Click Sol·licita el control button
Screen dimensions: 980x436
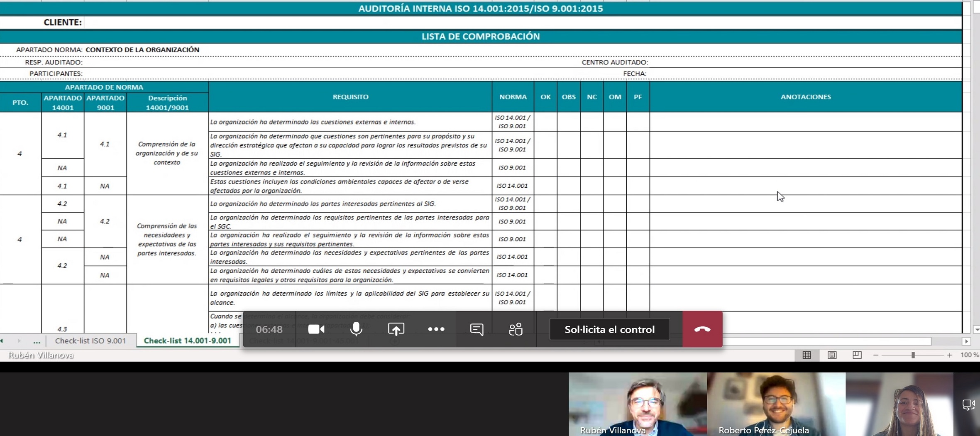609,329
